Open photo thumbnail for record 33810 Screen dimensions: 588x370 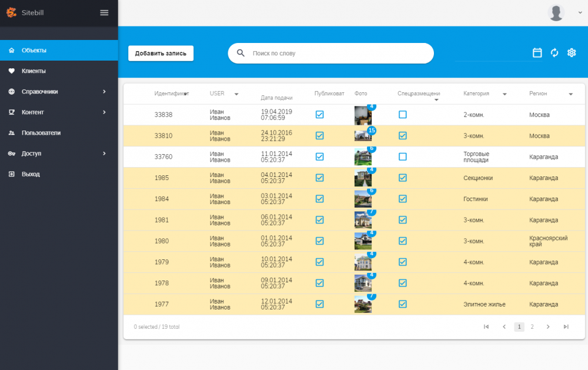click(x=363, y=135)
